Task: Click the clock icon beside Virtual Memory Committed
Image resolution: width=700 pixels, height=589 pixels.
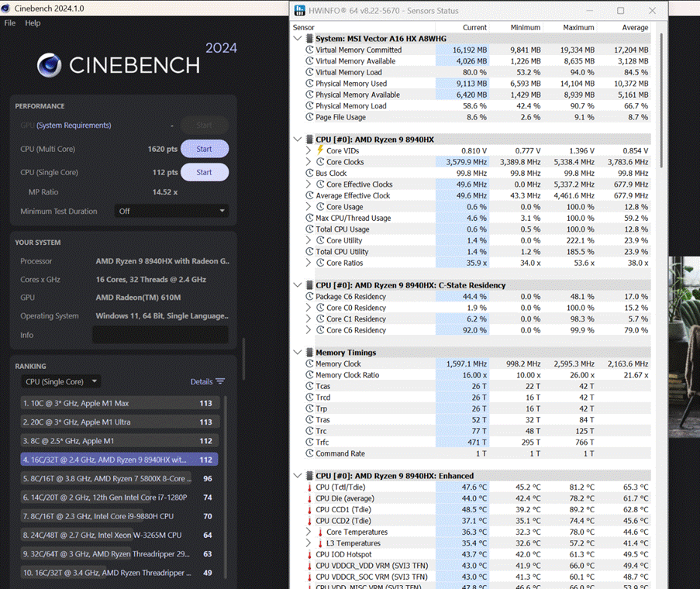Action: [x=309, y=50]
